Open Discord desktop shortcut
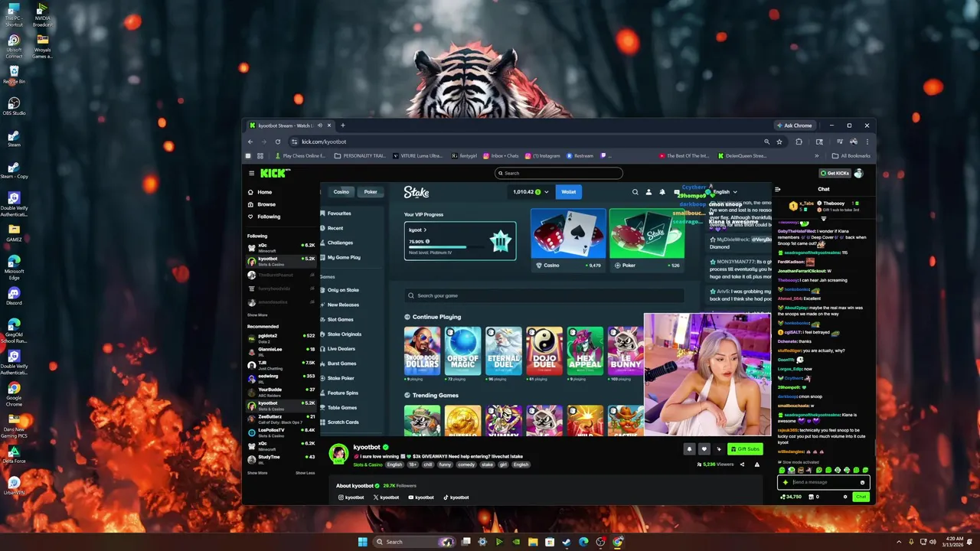This screenshot has width=980, height=551. (x=14, y=296)
